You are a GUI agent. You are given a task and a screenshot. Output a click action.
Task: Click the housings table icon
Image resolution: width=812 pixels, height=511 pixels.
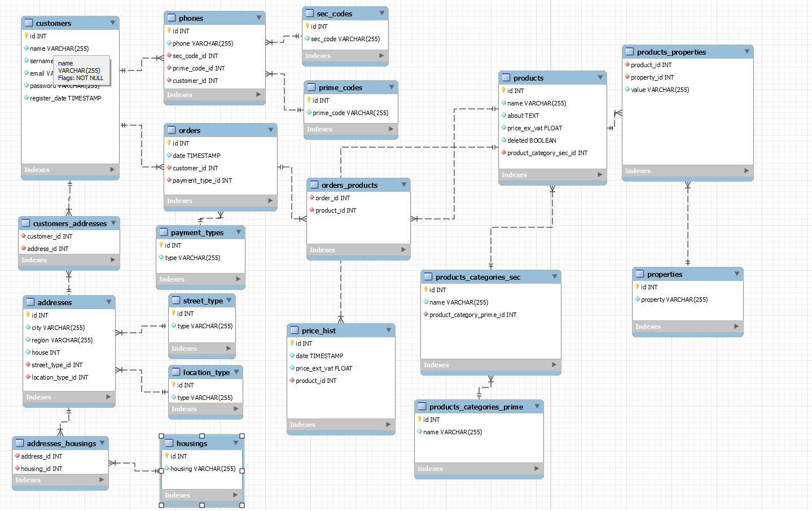click(x=169, y=443)
